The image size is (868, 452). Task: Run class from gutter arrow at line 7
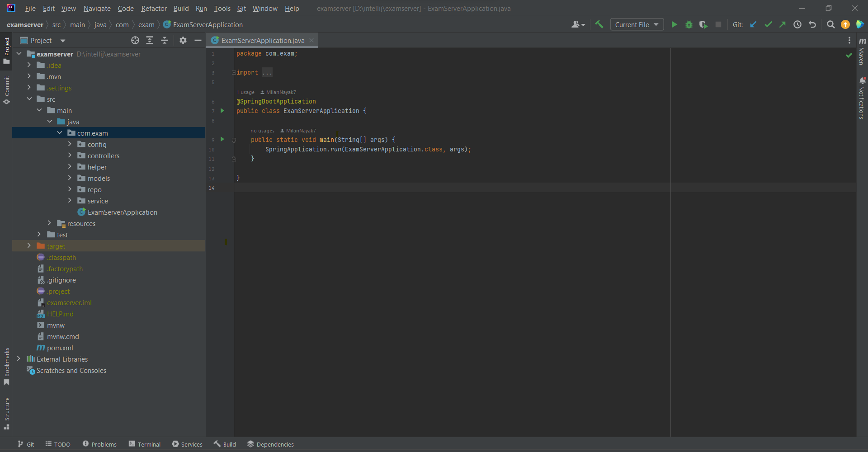222,111
